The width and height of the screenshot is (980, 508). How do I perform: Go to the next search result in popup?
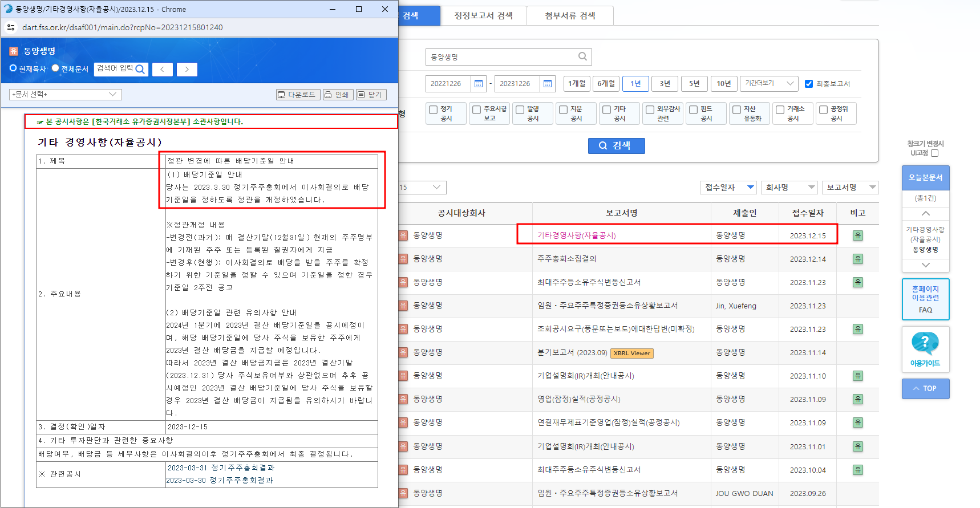click(x=187, y=70)
